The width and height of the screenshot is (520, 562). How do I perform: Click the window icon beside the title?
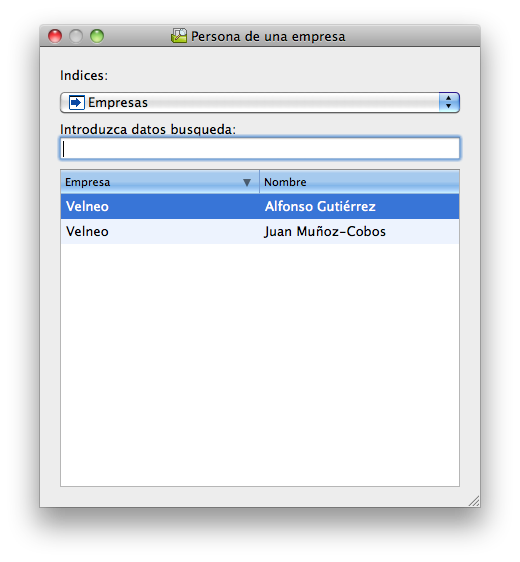click(179, 36)
